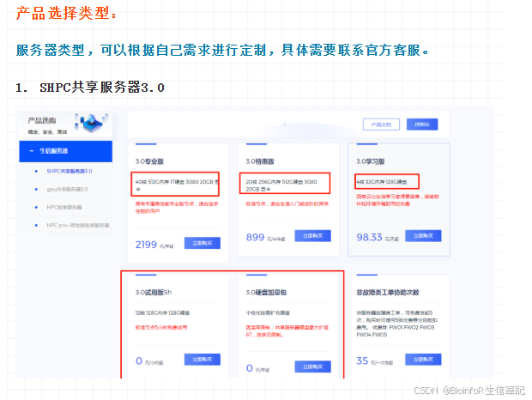This screenshot has width=532, height=400.
Task: Click the 899 price value
Action: pyautogui.click(x=255, y=237)
